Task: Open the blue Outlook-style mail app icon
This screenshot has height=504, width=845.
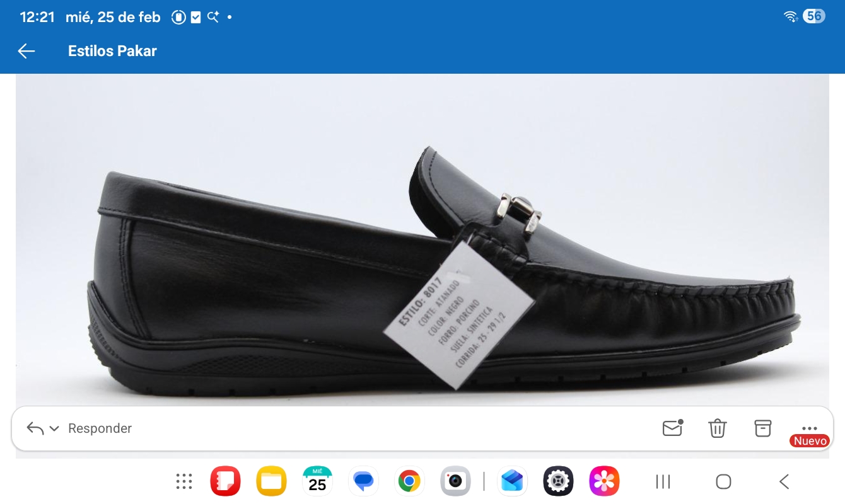Action: pos(512,482)
